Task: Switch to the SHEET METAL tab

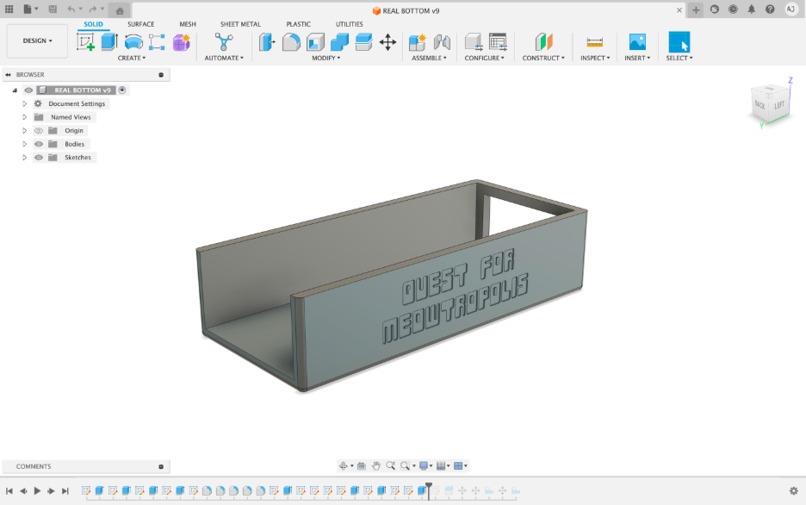Action: pos(240,24)
